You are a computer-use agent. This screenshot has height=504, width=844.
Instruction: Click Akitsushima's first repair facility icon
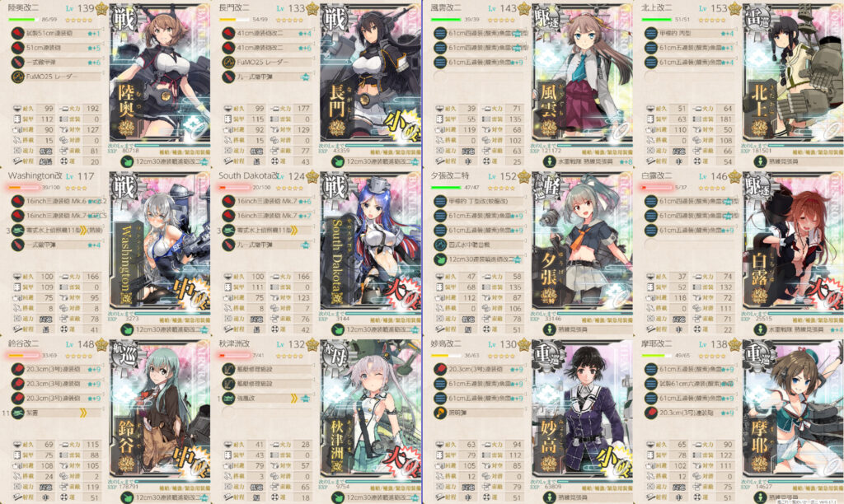pos(228,370)
